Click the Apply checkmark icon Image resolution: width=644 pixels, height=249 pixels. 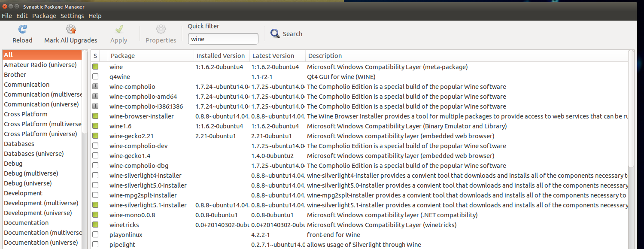(119, 29)
